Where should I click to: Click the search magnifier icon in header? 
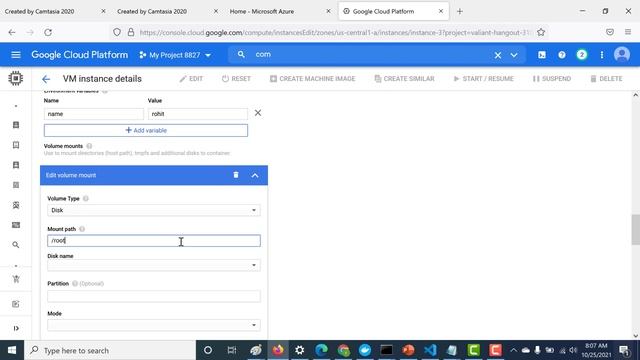point(241,54)
